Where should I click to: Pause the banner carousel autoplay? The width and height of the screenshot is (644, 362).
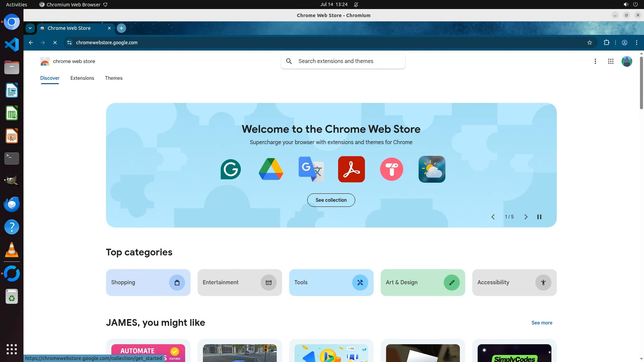(x=539, y=217)
